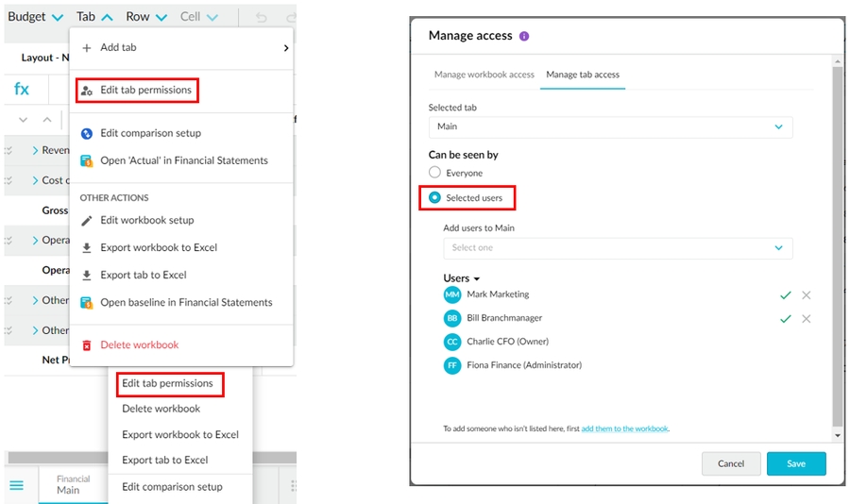Click the checkmark next to Bill Branchmanager
The width and height of the screenshot is (850, 504).
click(785, 319)
